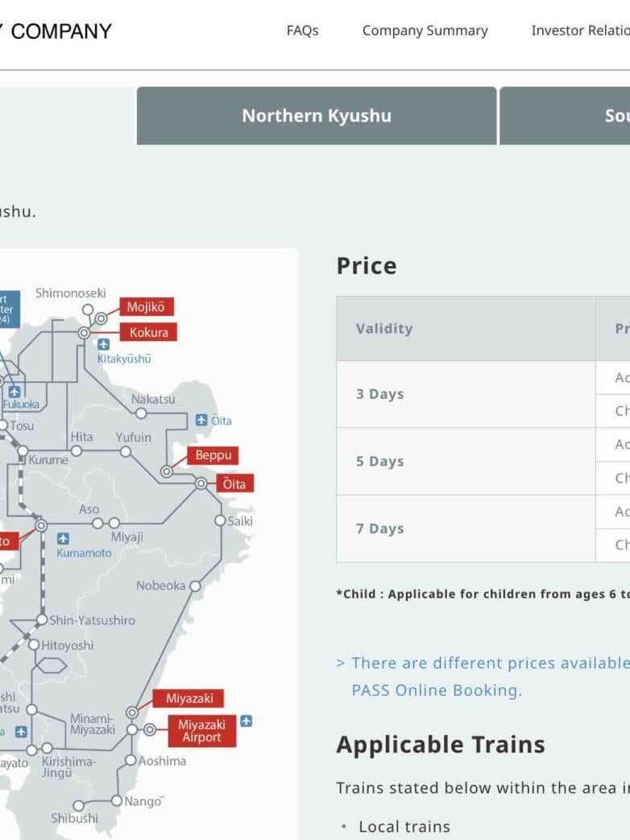Click the Fukuoka airport plane icon

[14, 391]
